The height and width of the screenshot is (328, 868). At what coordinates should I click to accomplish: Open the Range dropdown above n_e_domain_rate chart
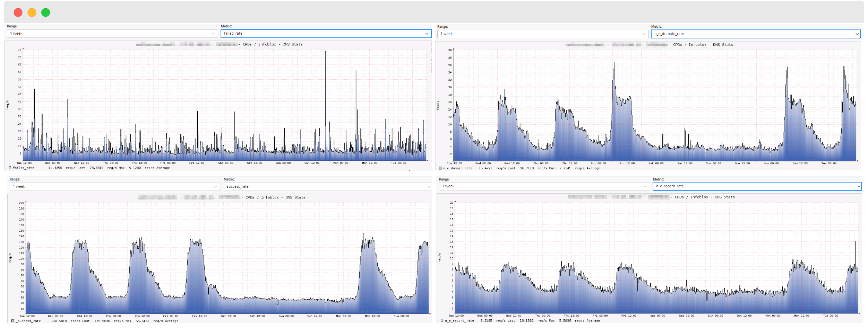point(543,34)
